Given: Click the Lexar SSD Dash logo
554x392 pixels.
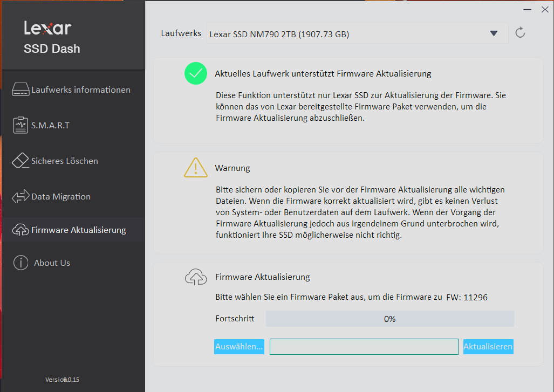Looking at the screenshot, I should (x=52, y=38).
